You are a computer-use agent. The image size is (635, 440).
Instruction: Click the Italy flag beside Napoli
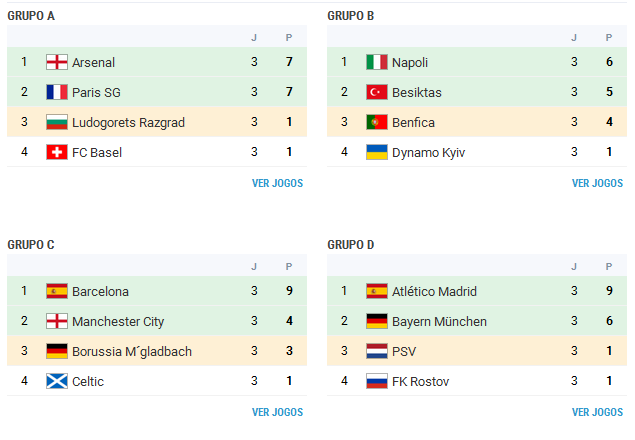click(377, 62)
